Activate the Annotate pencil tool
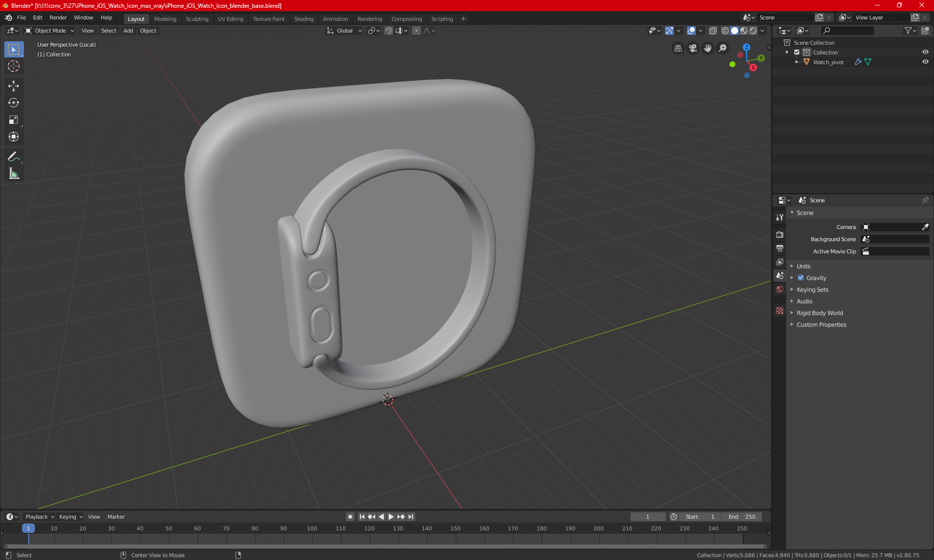The height and width of the screenshot is (560, 934). point(14,157)
